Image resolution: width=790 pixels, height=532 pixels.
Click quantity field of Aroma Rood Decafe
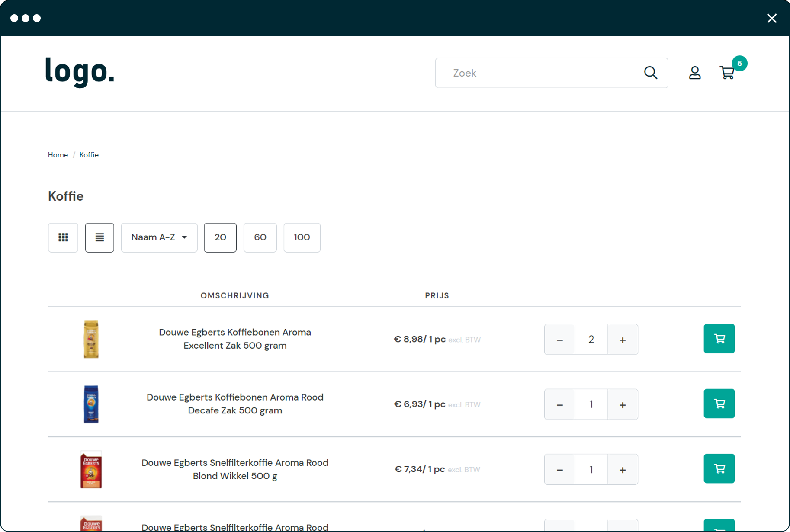(591, 404)
